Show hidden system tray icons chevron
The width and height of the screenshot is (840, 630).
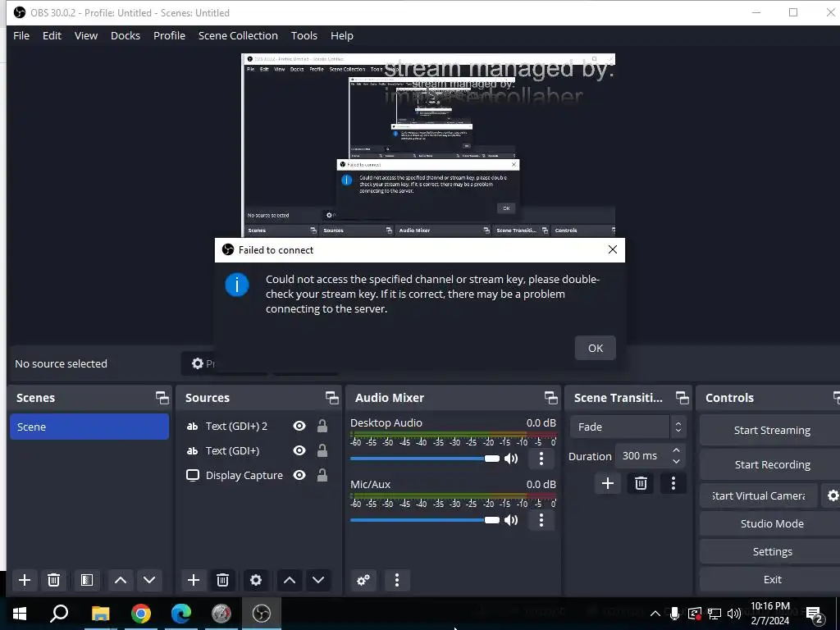[x=655, y=614]
